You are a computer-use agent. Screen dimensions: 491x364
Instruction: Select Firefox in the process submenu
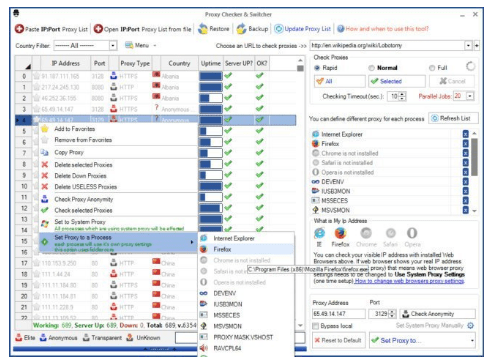246,249
